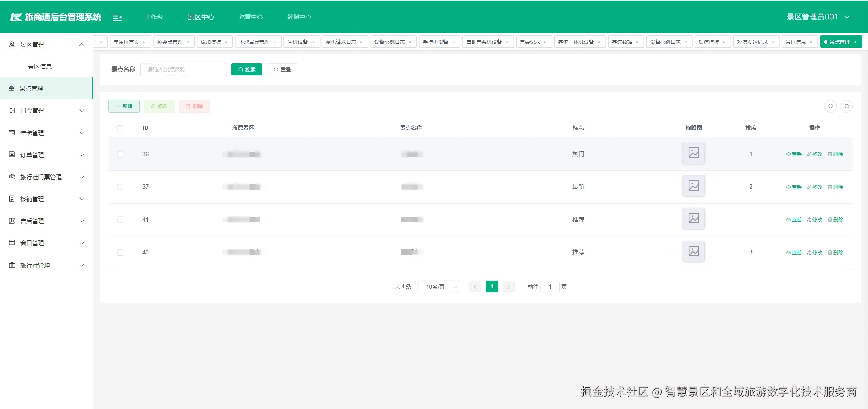Click the 景点管理 sidebar icon

click(12, 89)
